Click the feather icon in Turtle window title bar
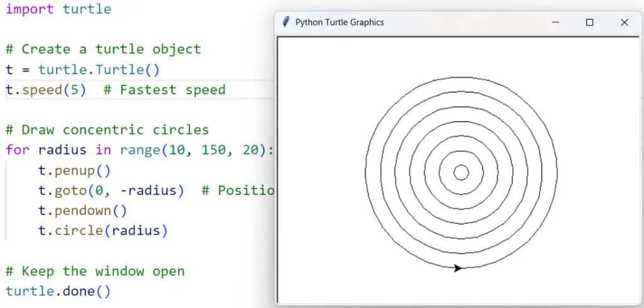The height and width of the screenshot is (308, 644). tap(286, 22)
